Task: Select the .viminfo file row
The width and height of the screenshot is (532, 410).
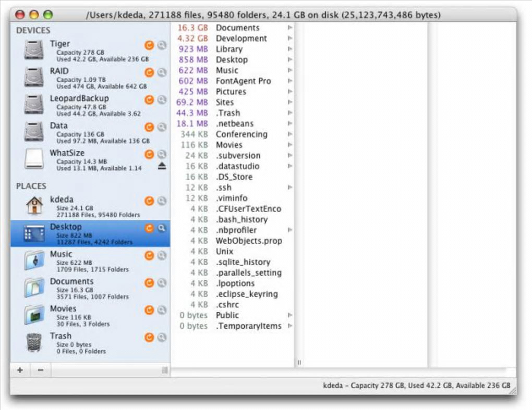Action: tap(233, 198)
